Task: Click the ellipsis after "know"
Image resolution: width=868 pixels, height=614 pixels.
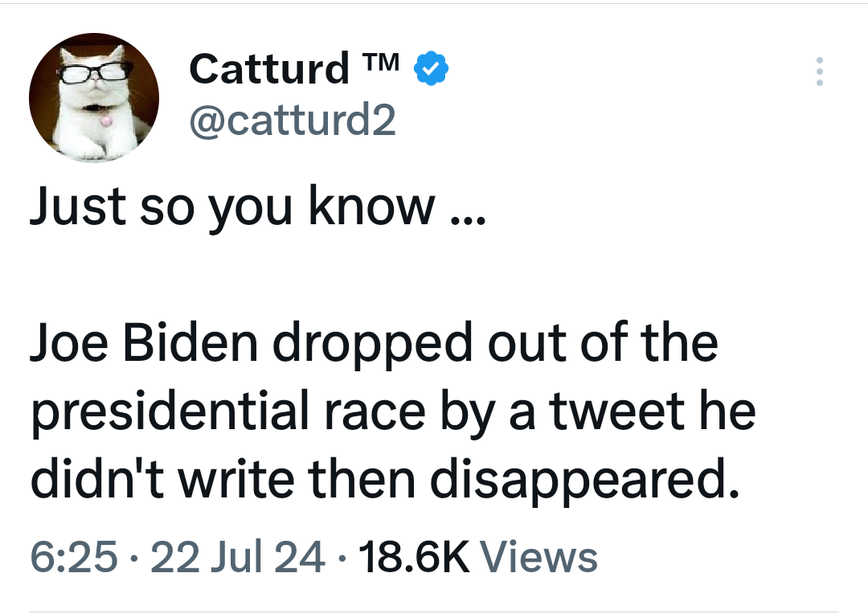Action: 466,217
